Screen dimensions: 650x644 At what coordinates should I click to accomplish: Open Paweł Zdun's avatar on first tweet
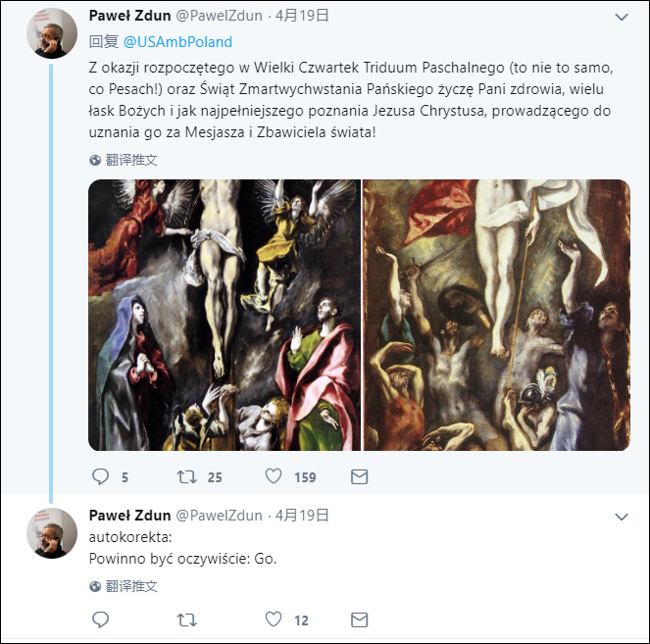coord(51,34)
